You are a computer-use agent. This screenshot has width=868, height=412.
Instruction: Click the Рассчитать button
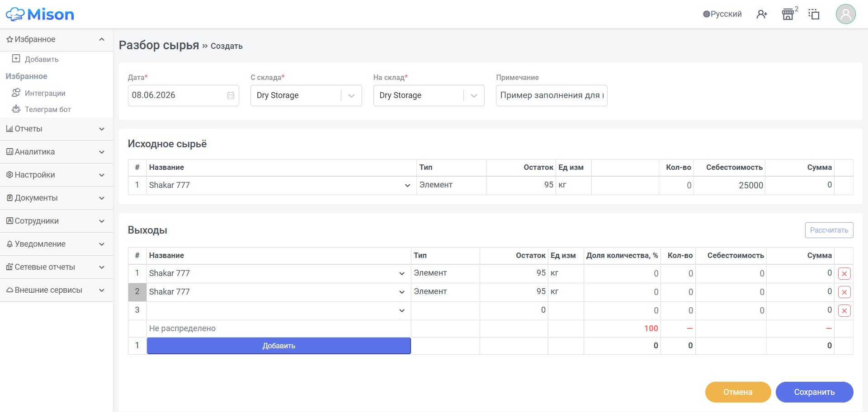pos(829,230)
